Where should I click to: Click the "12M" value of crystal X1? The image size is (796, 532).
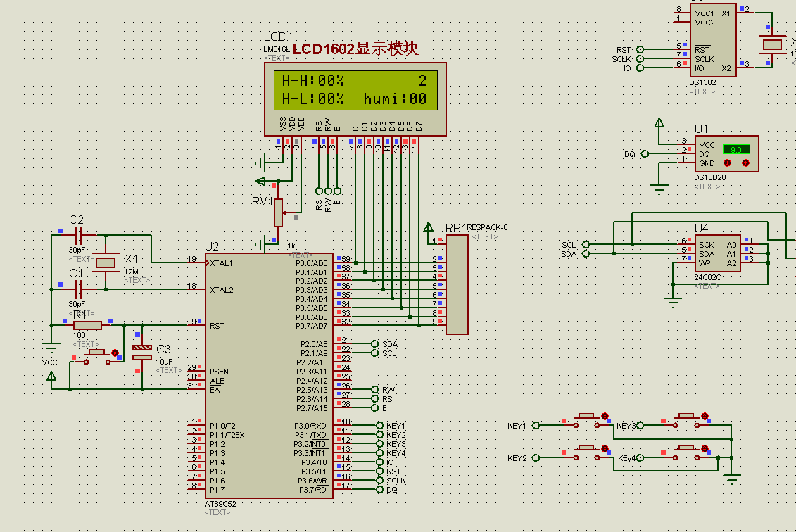(x=131, y=272)
